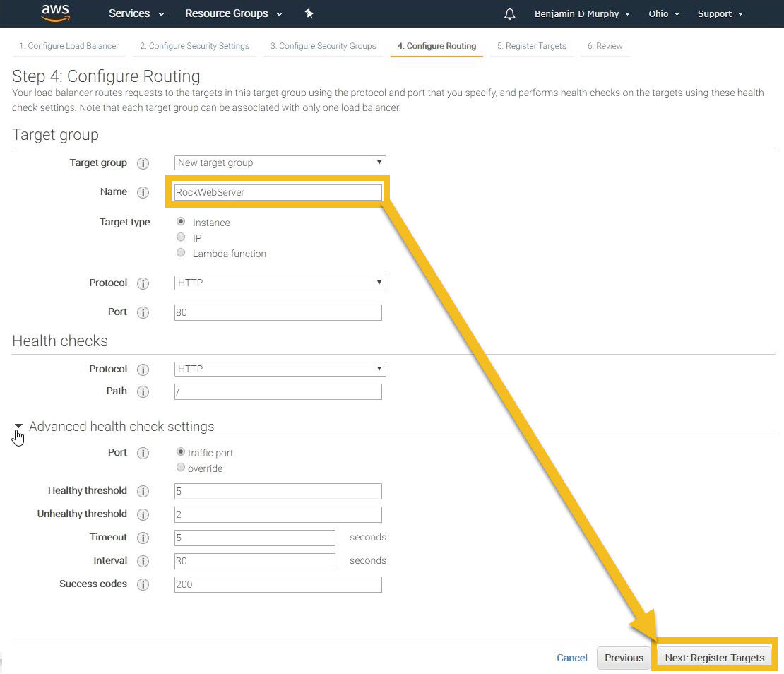
Task: Collapse Advanced health check settings
Action: click(18, 427)
